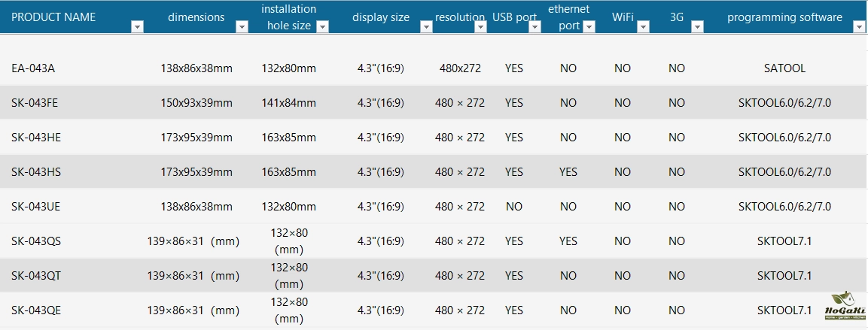The width and height of the screenshot is (868, 330).
Task: Select the SK-043FE product name cell
Action: coord(35,103)
